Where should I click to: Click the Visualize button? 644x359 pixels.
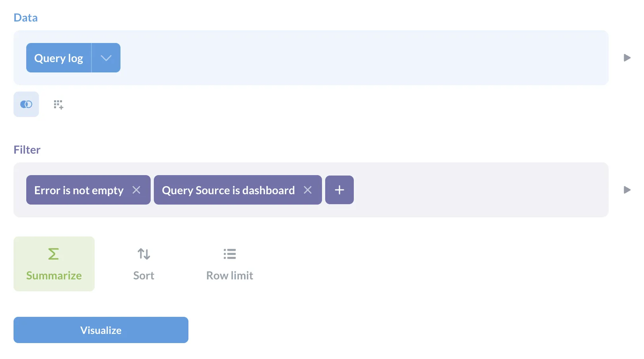coord(101,330)
